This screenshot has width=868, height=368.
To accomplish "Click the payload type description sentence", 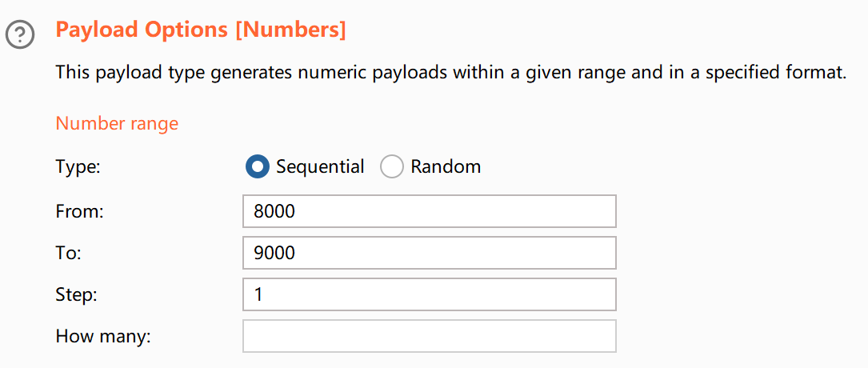I will 451,73.
